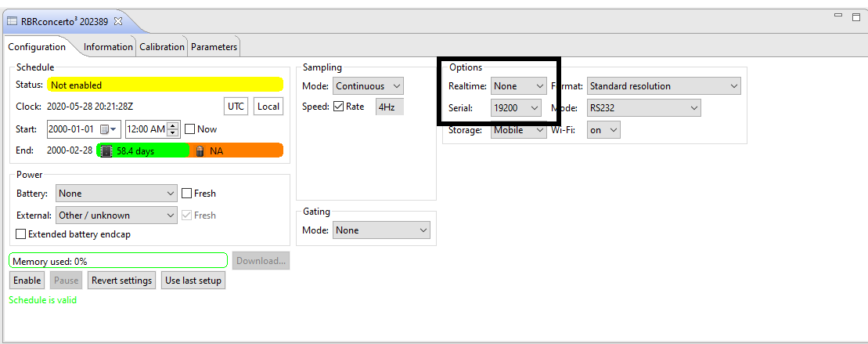Enable the Now checkbox for start time

[x=189, y=129]
